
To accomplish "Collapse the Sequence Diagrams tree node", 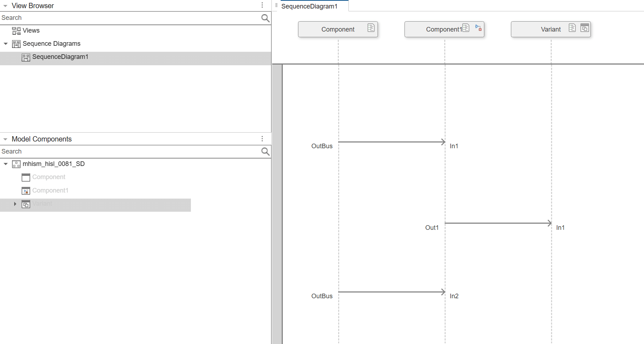I will [x=6, y=44].
